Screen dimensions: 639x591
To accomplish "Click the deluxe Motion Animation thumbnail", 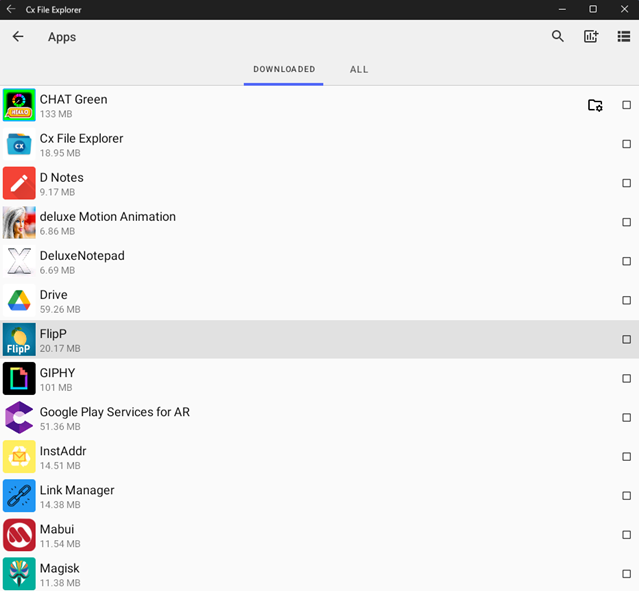I will tap(19, 223).
